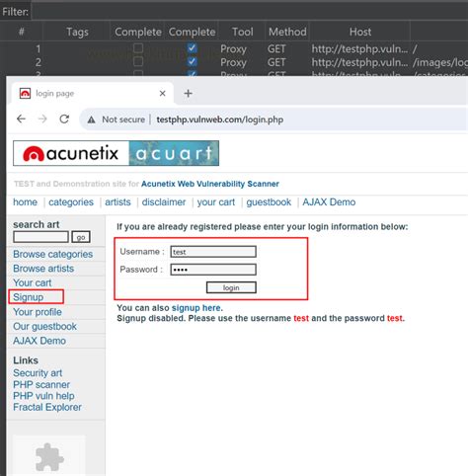Open the Signup sidebar link
The width and height of the screenshot is (468, 476).
click(29, 297)
